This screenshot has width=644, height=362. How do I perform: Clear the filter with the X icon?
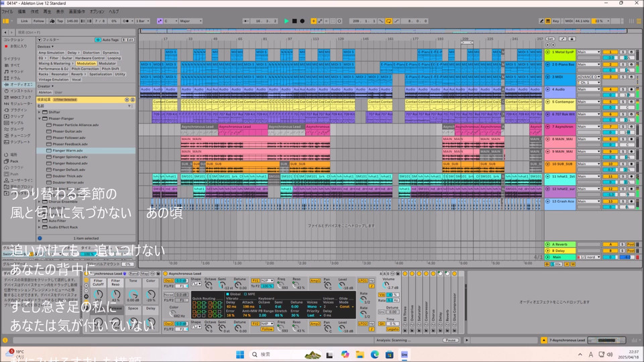(127, 100)
